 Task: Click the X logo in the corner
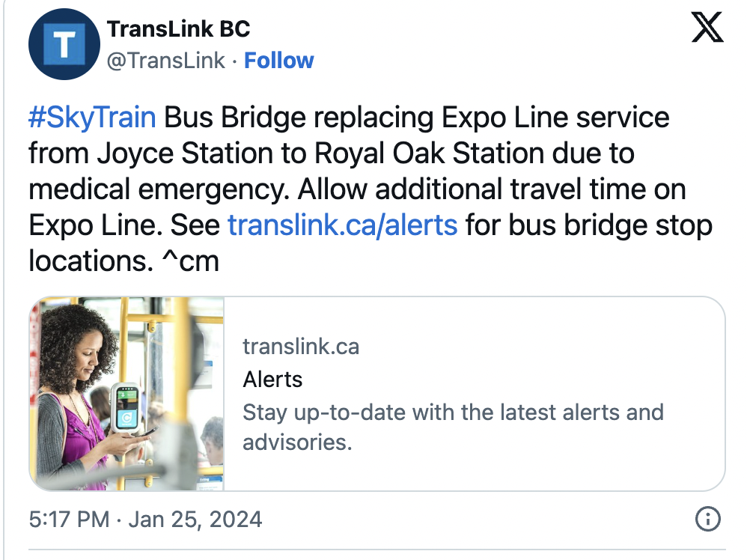[707, 28]
